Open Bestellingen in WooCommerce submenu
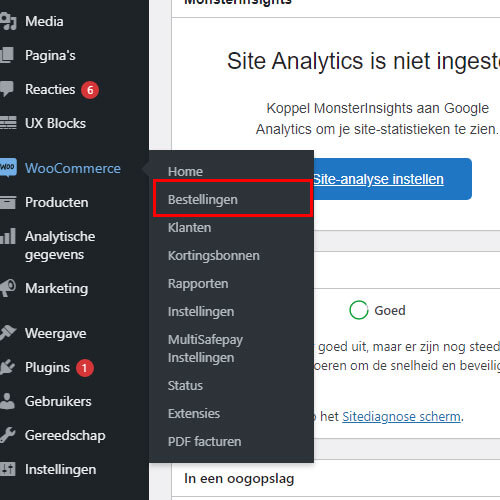This screenshot has width=500, height=500. 203,199
